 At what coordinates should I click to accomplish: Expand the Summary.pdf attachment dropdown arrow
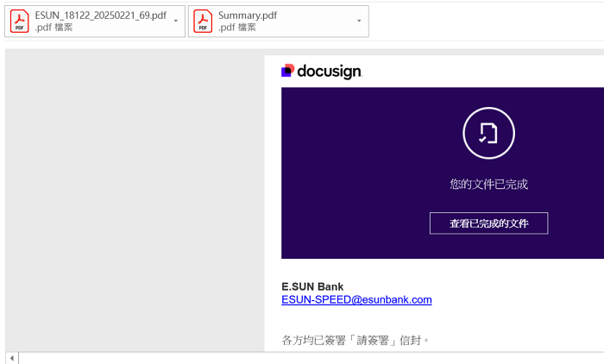(359, 21)
